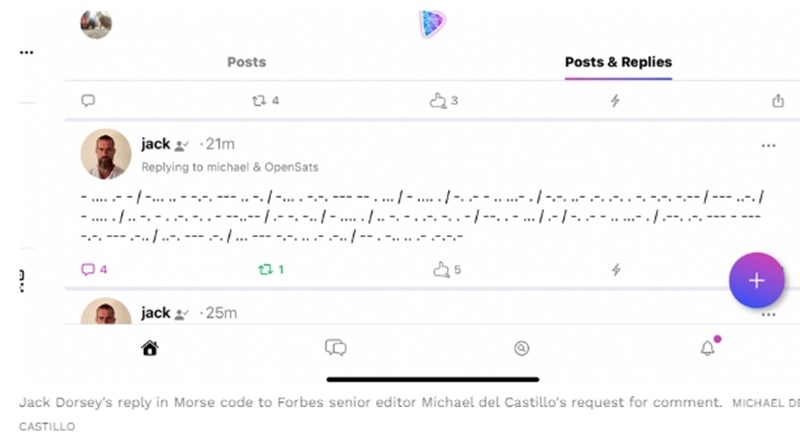
Task: Expand options menu on jack's 25m post
Action: (768, 314)
